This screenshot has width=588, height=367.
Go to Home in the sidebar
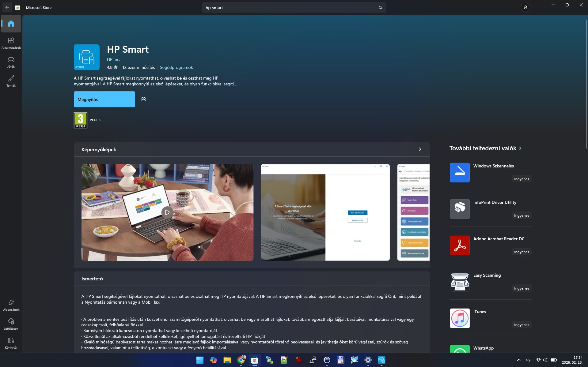[x=11, y=24]
